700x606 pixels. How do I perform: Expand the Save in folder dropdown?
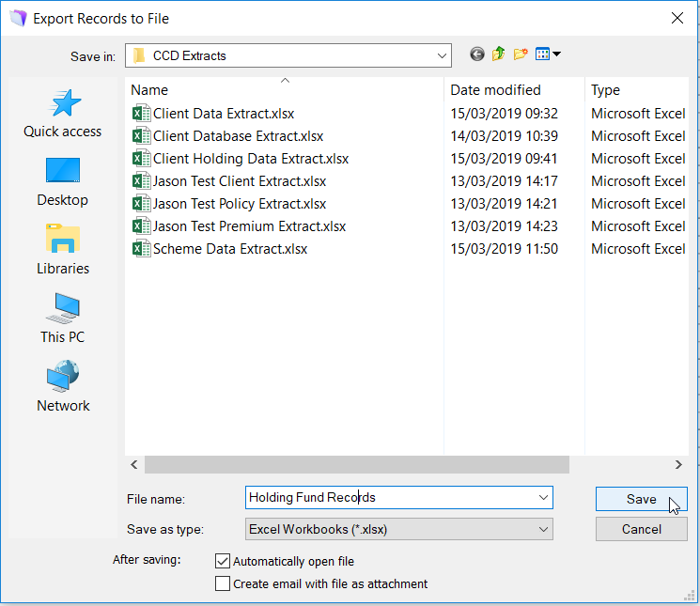(x=442, y=55)
